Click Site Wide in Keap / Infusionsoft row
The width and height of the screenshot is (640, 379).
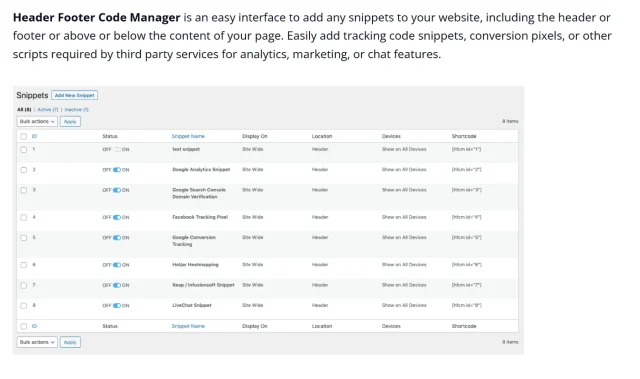click(x=253, y=285)
